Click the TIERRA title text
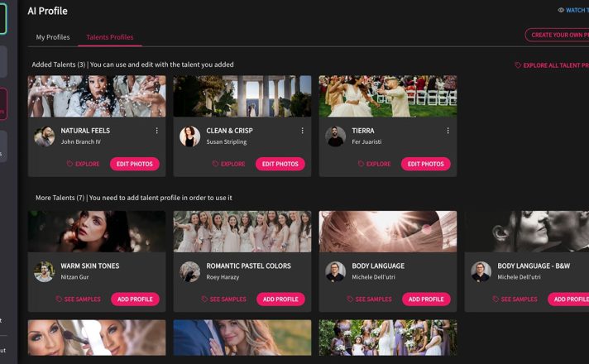Image resolution: width=589 pixels, height=364 pixels. point(363,131)
